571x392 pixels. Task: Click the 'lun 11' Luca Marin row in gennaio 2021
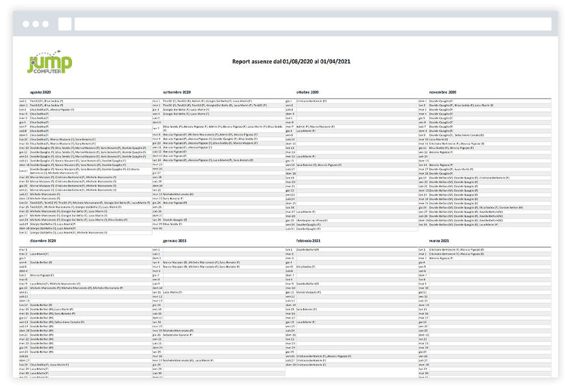click(x=218, y=292)
